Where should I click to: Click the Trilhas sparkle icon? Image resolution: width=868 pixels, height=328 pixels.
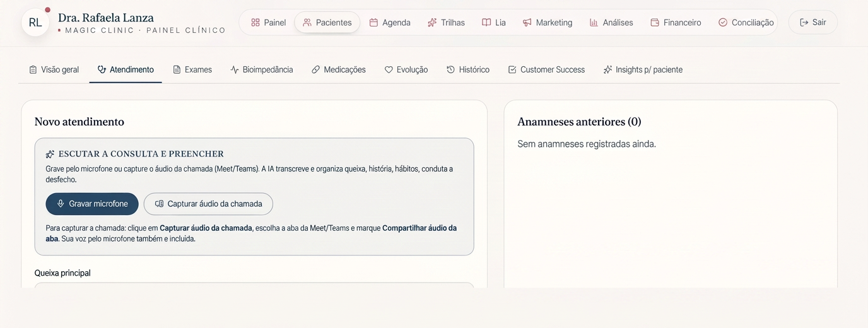point(432,23)
